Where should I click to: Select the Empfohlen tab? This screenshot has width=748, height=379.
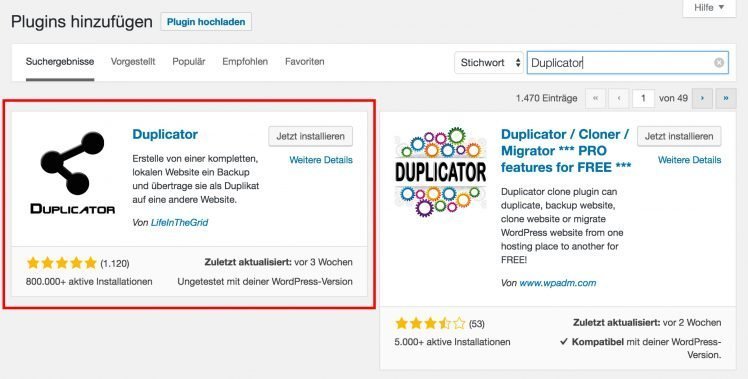coord(245,62)
